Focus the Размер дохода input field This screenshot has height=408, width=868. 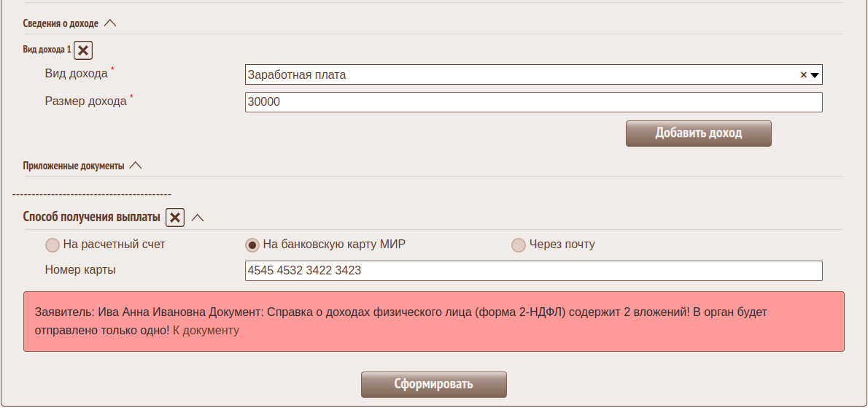[x=533, y=102]
